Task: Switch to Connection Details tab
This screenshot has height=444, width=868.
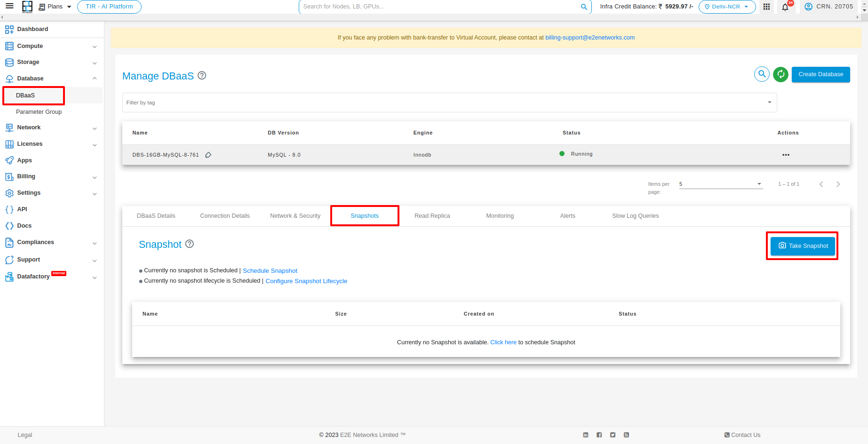Action: pos(225,216)
